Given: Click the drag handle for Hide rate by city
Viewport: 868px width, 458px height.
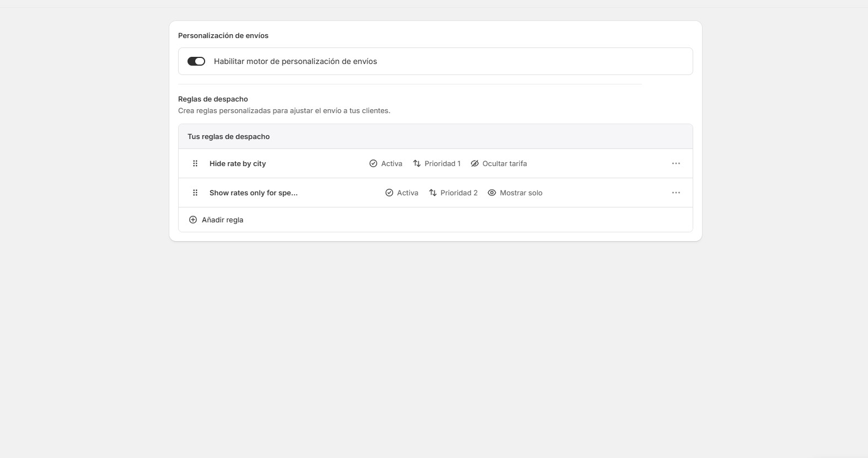Looking at the screenshot, I should pyautogui.click(x=195, y=163).
